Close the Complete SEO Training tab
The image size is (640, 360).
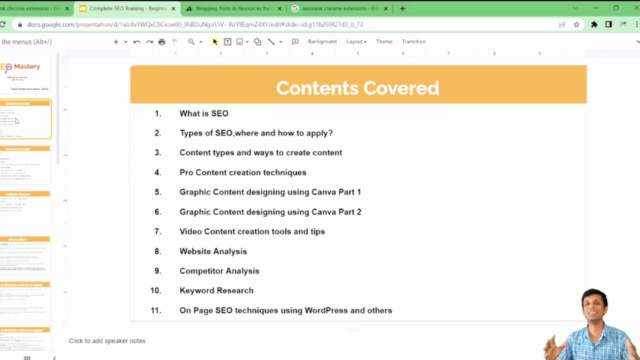coord(173,9)
